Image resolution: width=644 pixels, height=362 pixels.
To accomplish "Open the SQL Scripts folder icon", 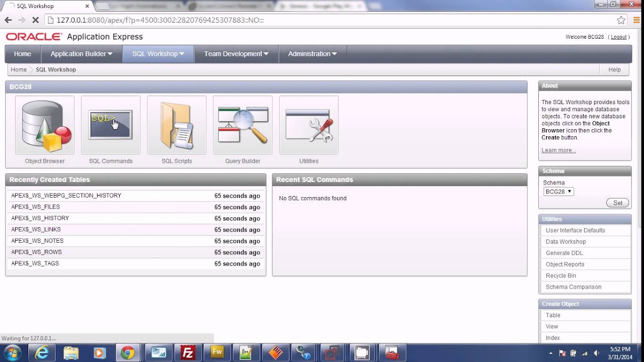I will pos(177,125).
